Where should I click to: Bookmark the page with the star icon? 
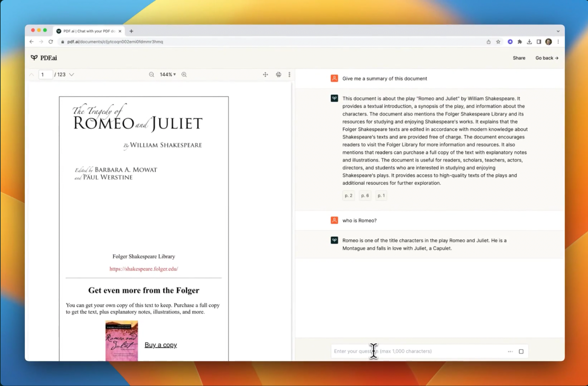click(x=498, y=42)
